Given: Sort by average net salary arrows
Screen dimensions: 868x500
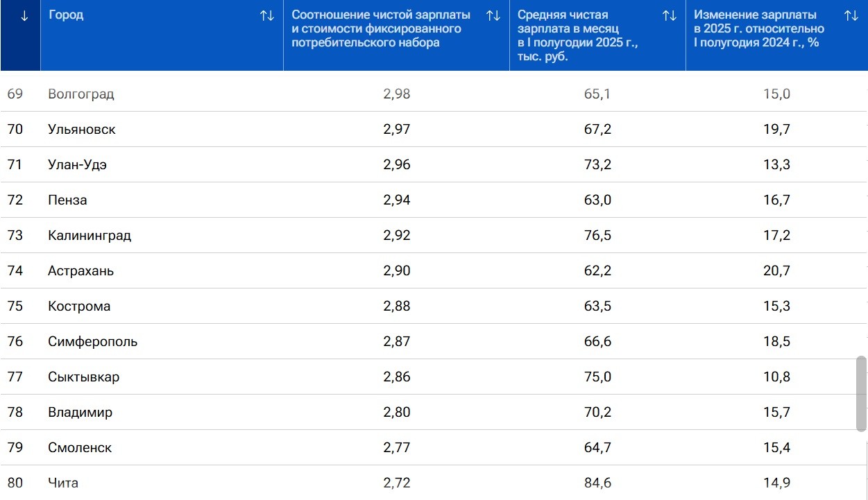Looking at the screenshot, I should click(x=670, y=15).
